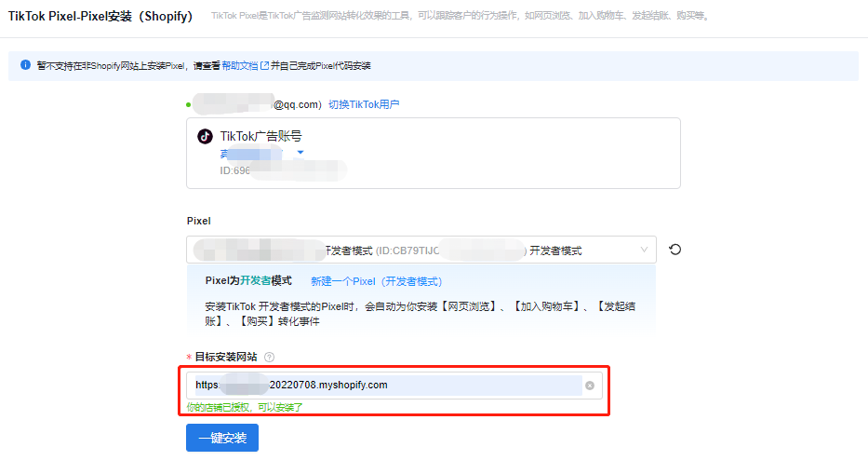Open the TikTok ad account dropdown arrow
The image size is (868, 474).
[300, 153]
